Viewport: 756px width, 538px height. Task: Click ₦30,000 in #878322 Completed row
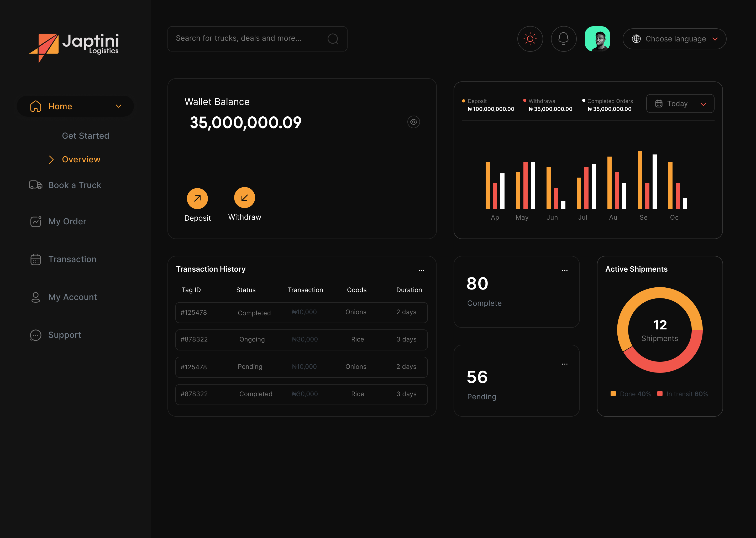304,394
